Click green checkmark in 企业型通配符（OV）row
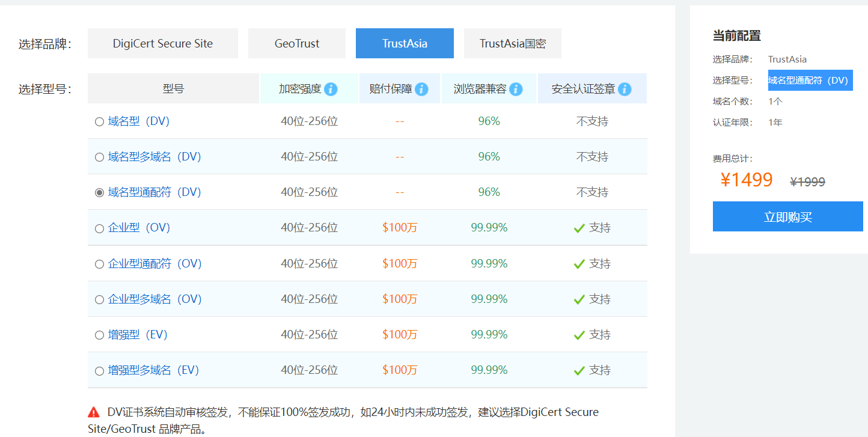 pos(579,264)
